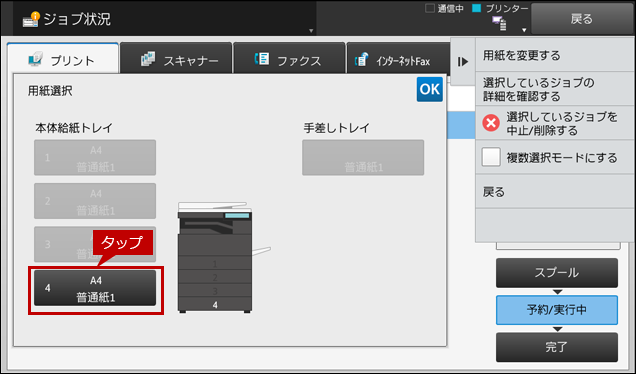Viewport: 636px width, 374px height.
Task: Show the 予約/実行中 job list
Action: pos(556,310)
